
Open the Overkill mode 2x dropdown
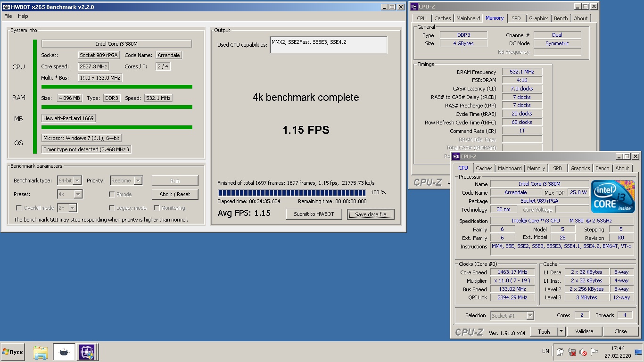click(x=66, y=208)
